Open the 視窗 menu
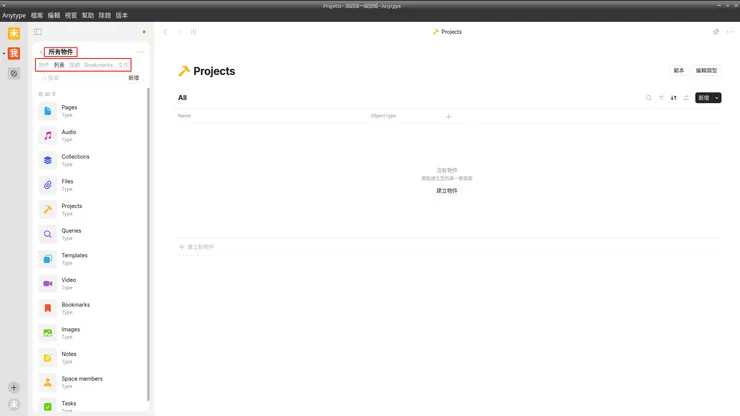The width and height of the screenshot is (740, 416). (71, 15)
